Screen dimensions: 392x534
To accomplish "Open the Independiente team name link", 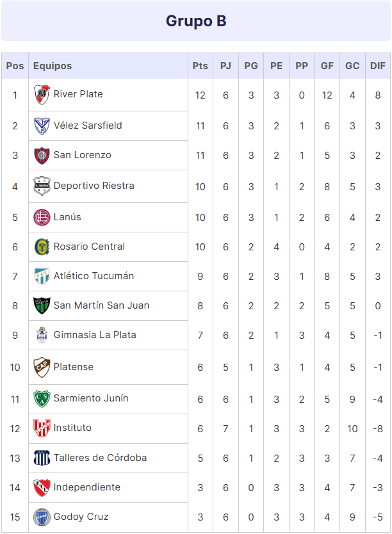I will coord(87,487).
